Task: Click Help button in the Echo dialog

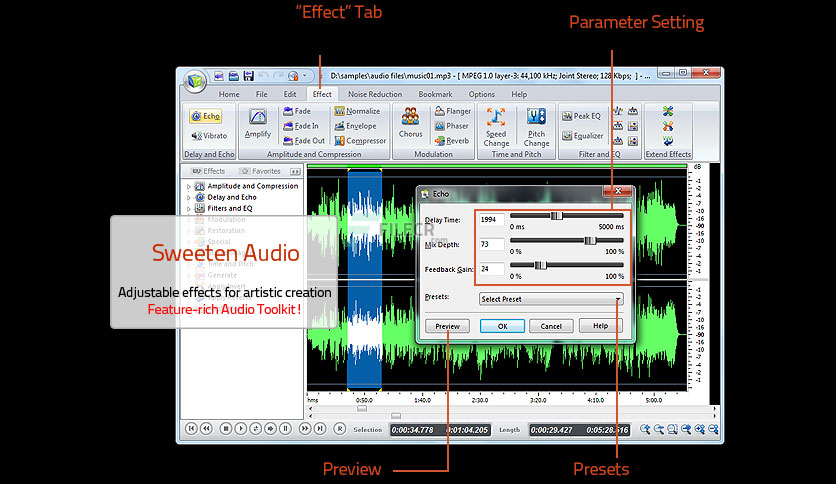Action: 600,326
